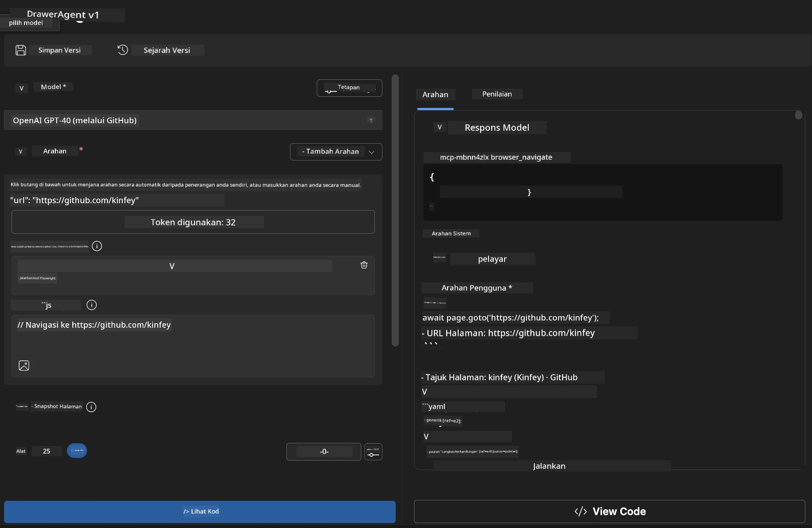Image resolution: width=812 pixels, height=528 pixels.
Task: Click the blue Lihat Kod button
Action: [x=200, y=511]
